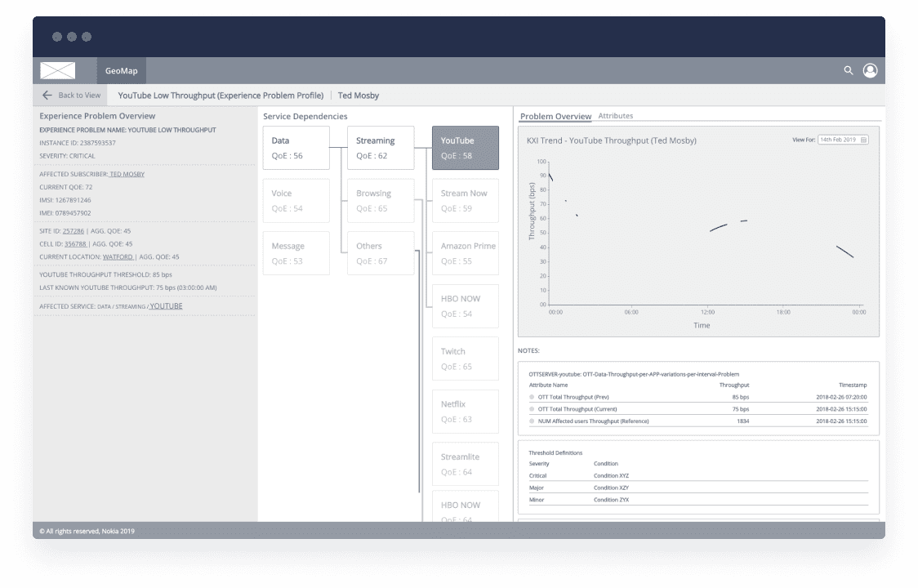This screenshot has height=588, width=918.
Task: Select the GeoMap tab in the header
Action: [121, 70]
